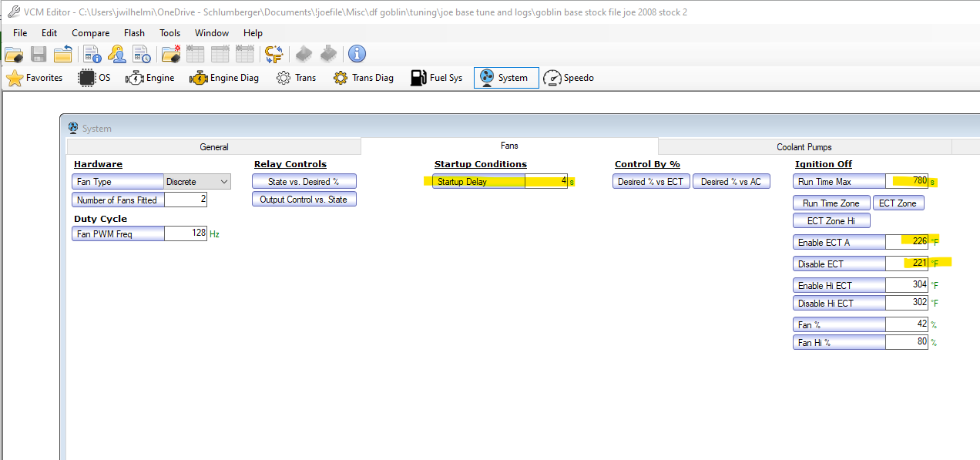Edit the Fan PWM Freq value

click(x=186, y=233)
